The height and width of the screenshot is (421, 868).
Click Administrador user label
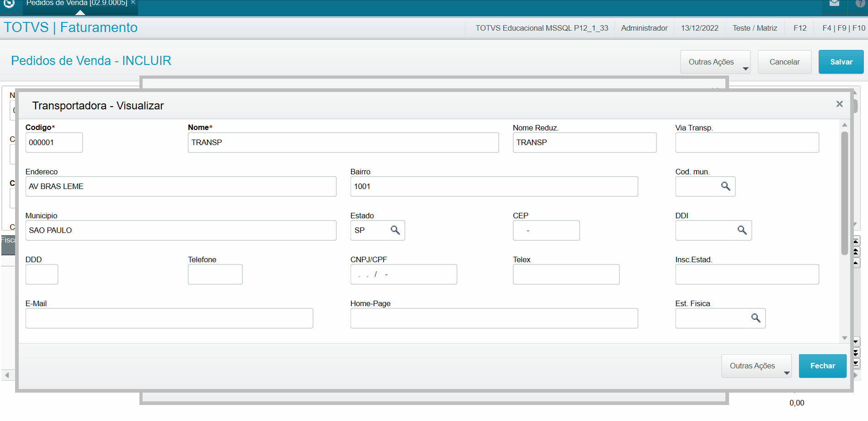point(644,28)
